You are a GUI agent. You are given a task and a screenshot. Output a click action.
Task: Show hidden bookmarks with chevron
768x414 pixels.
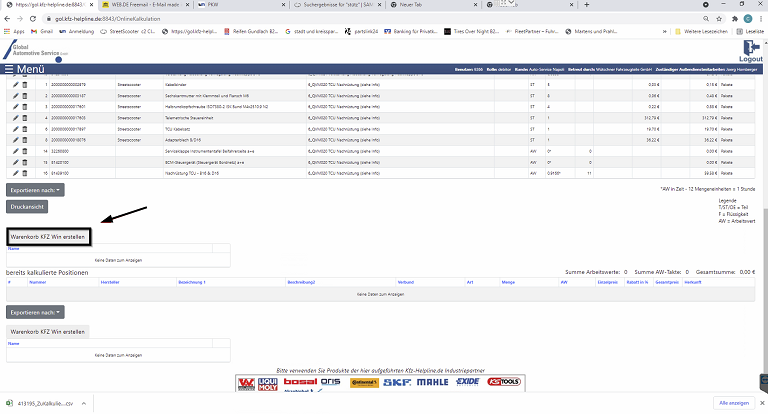pos(665,31)
